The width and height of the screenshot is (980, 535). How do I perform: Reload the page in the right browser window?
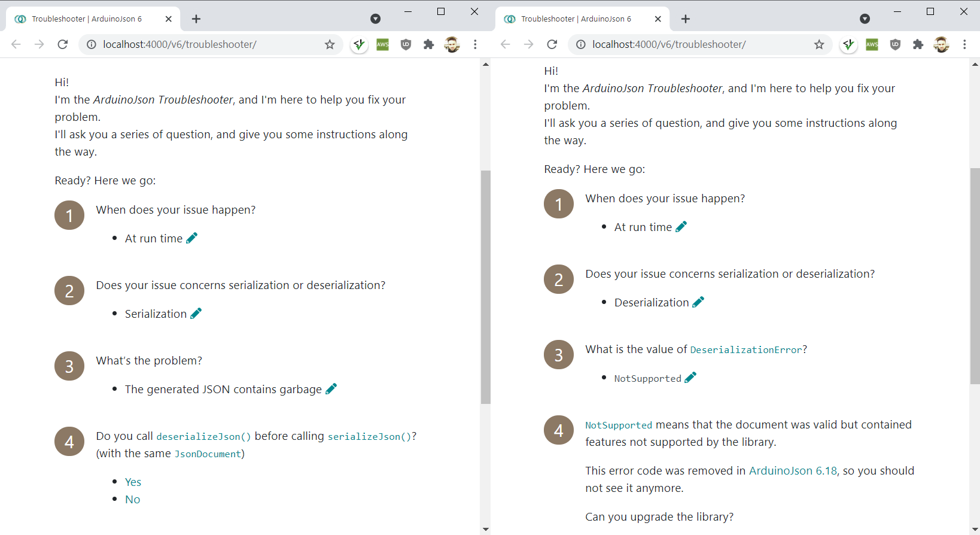point(552,44)
